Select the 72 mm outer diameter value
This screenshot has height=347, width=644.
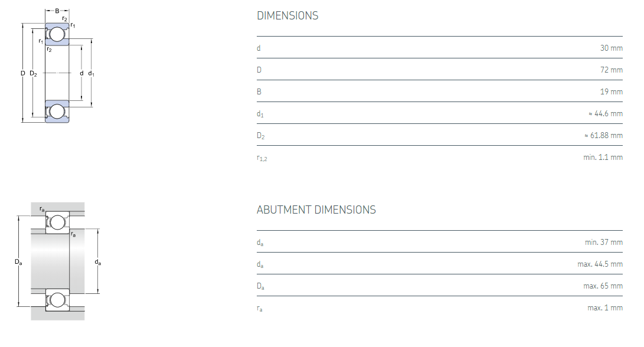pyautogui.click(x=611, y=70)
